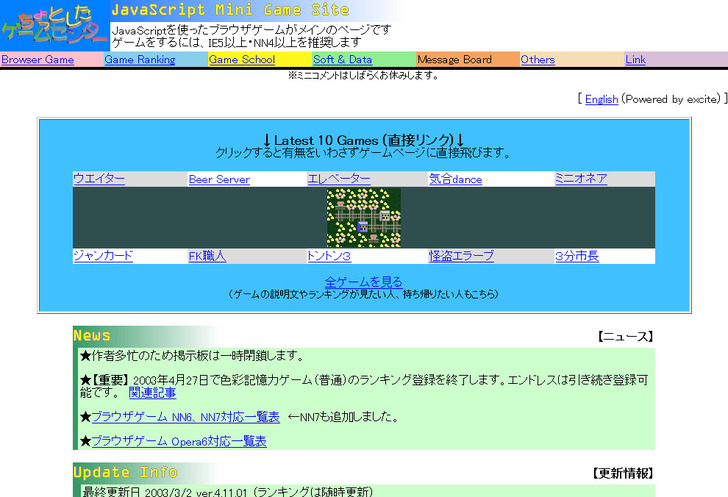
Task: Select the Game School navigation tab
Action: [x=242, y=60]
